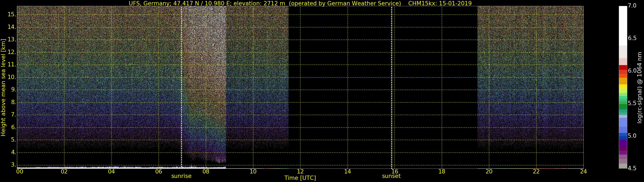Click the red section of the colorbar

point(623,68)
